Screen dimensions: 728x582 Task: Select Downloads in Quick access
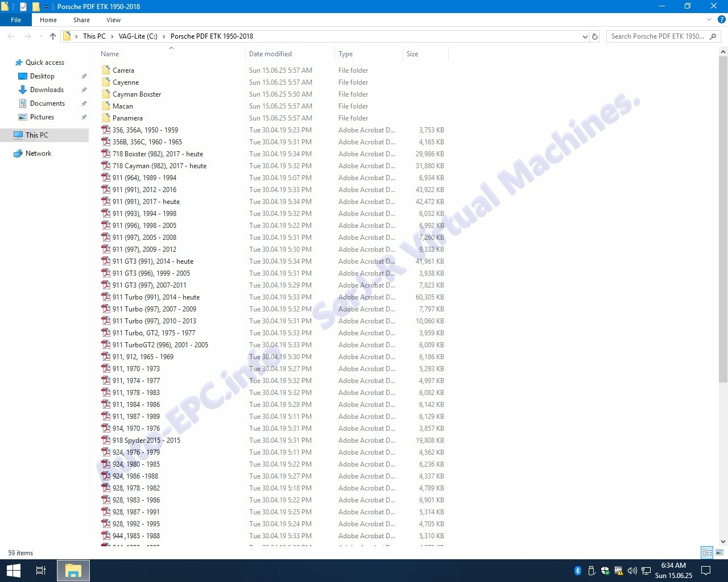[x=47, y=90]
